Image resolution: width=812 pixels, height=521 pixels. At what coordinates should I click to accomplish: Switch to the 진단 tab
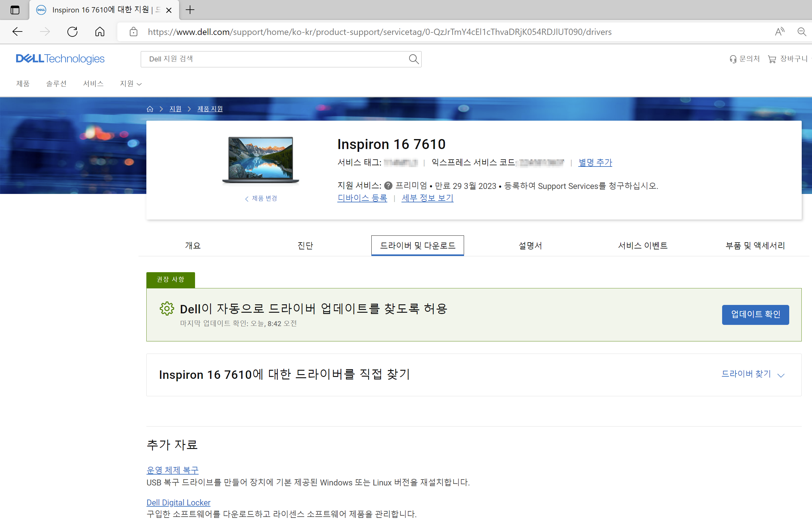pos(305,246)
